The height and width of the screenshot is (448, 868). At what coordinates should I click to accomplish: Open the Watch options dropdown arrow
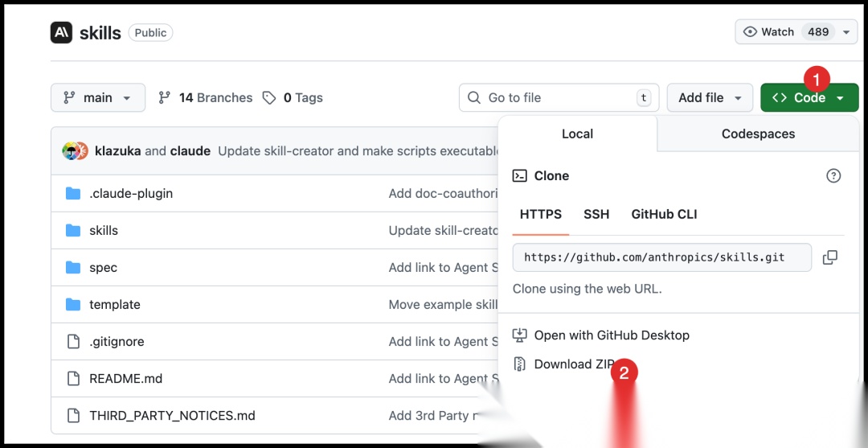(845, 32)
